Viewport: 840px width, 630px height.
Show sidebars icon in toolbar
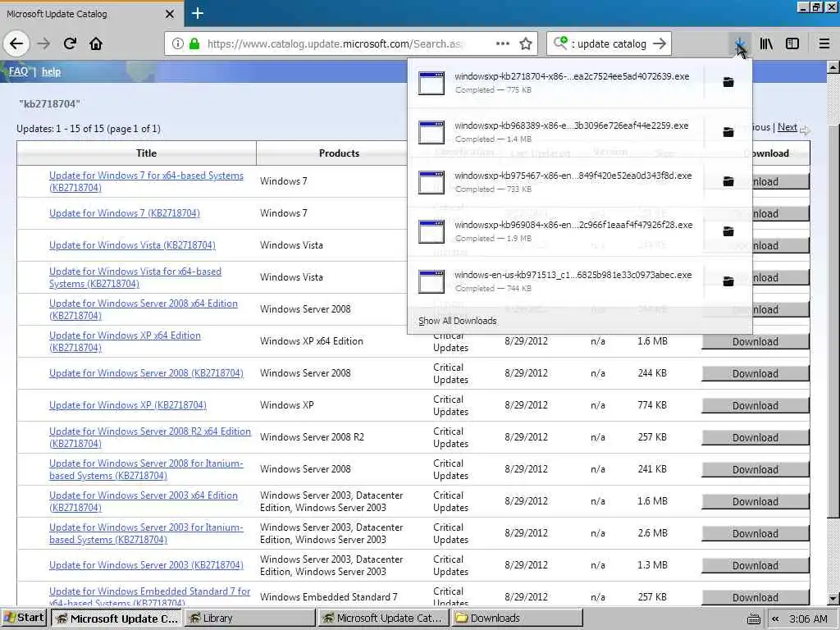[x=792, y=43]
